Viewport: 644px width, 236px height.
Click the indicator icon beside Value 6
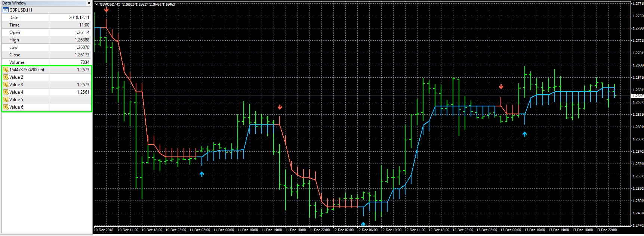pyautogui.click(x=6, y=107)
